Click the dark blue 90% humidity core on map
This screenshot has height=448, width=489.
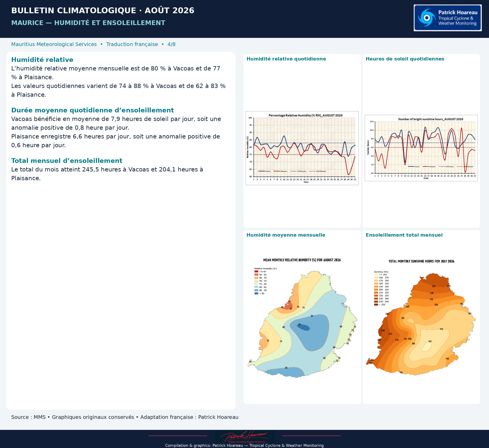[303, 327]
